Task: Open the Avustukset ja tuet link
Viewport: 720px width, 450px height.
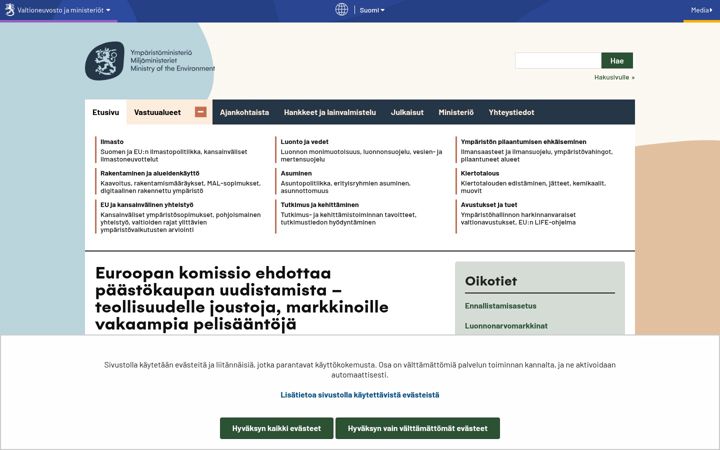Action: 489,205
